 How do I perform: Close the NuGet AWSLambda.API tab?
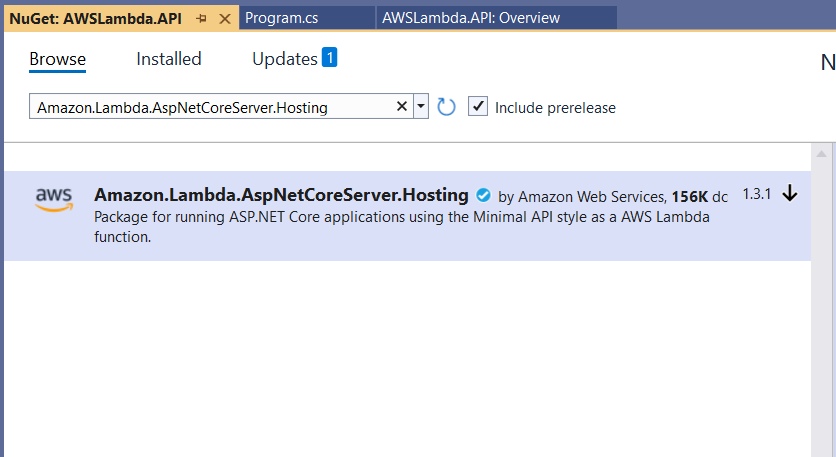pyautogui.click(x=225, y=19)
